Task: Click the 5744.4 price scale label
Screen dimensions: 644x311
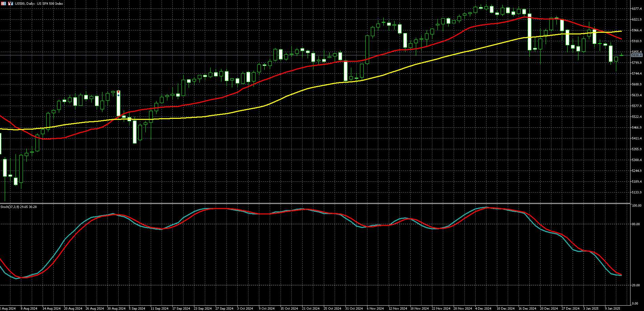Action: [637, 74]
